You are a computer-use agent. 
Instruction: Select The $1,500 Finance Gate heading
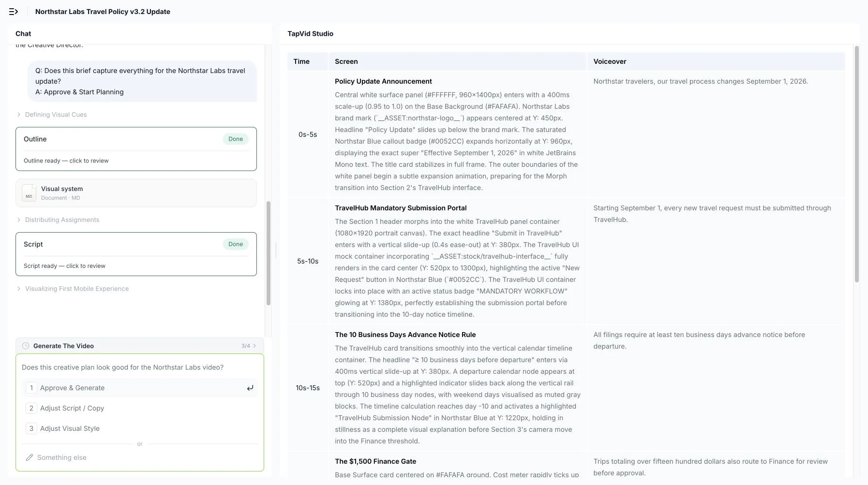[x=375, y=461]
